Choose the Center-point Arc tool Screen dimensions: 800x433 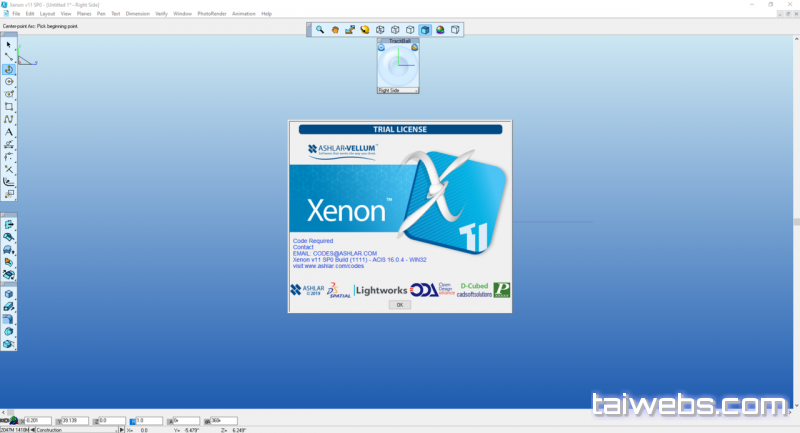tap(9, 69)
